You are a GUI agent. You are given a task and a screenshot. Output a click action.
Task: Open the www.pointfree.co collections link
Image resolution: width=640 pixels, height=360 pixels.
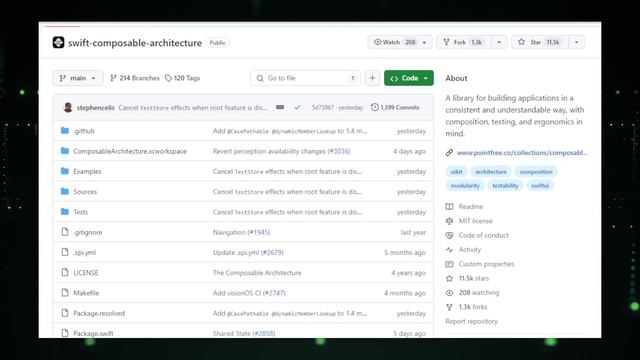pyautogui.click(x=522, y=153)
